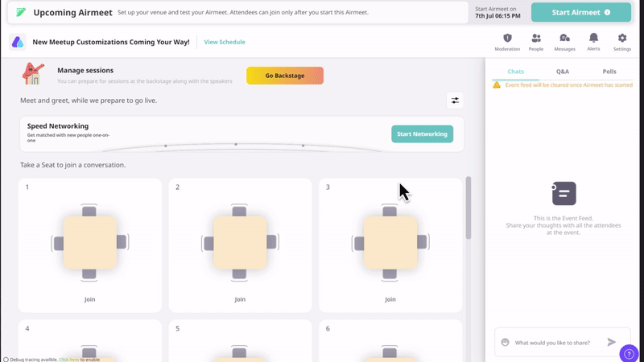Open the Alerts bell icon
Image resolution: width=644 pixels, height=362 pixels.
pyautogui.click(x=593, y=38)
